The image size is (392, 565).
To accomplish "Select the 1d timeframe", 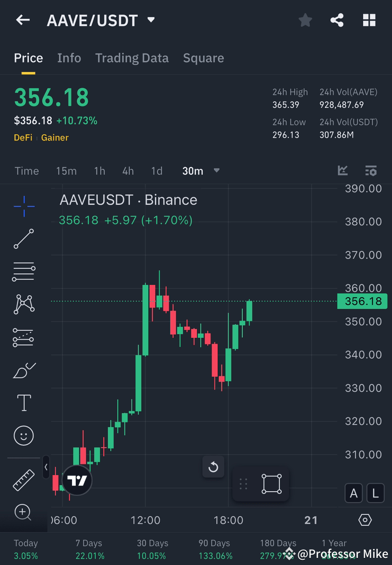I will (x=157, y=171).
